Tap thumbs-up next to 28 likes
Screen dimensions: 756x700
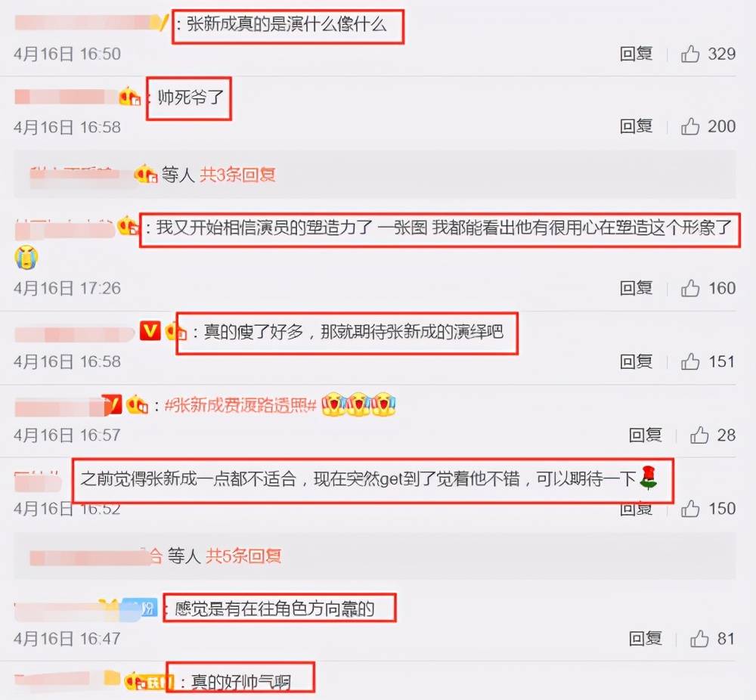(x=699, y=435)
